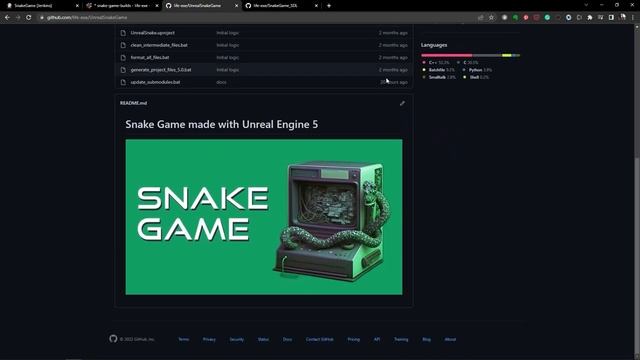
Task: Bookmark this page with the star icon
Action: (x=491, y=18)
